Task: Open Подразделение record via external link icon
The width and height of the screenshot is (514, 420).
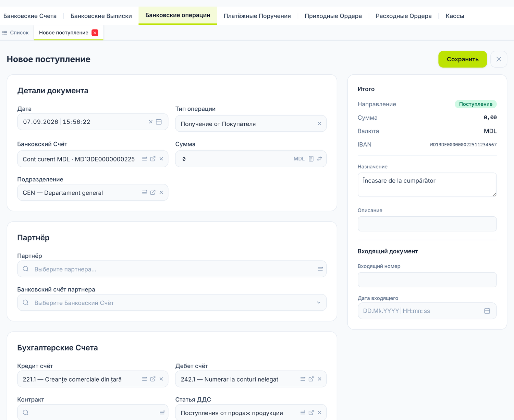Action: point(153,192)
